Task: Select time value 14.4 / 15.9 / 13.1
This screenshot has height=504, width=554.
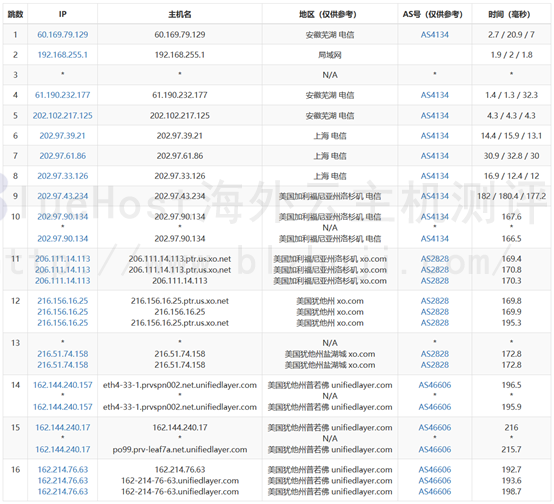Action: (511, 136)
